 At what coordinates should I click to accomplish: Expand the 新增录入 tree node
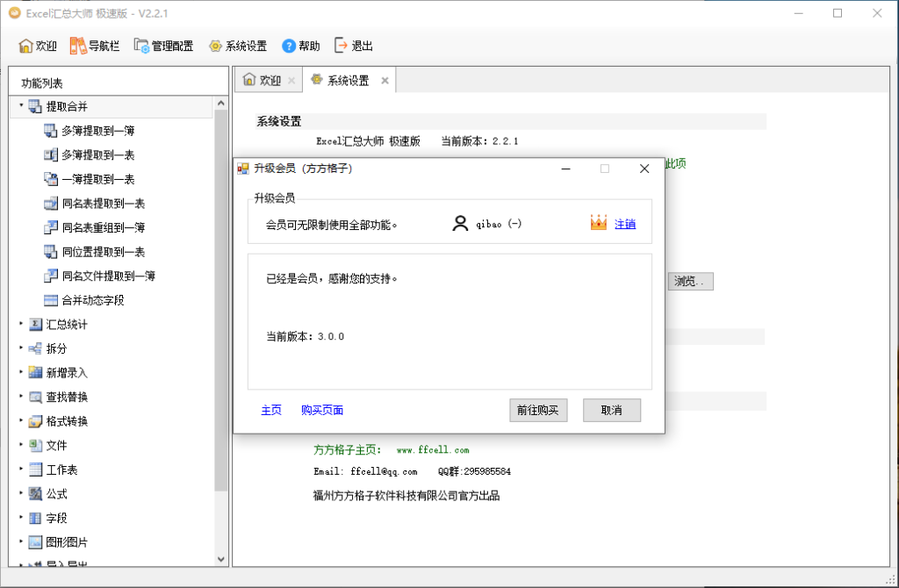(x=21, y=372)
